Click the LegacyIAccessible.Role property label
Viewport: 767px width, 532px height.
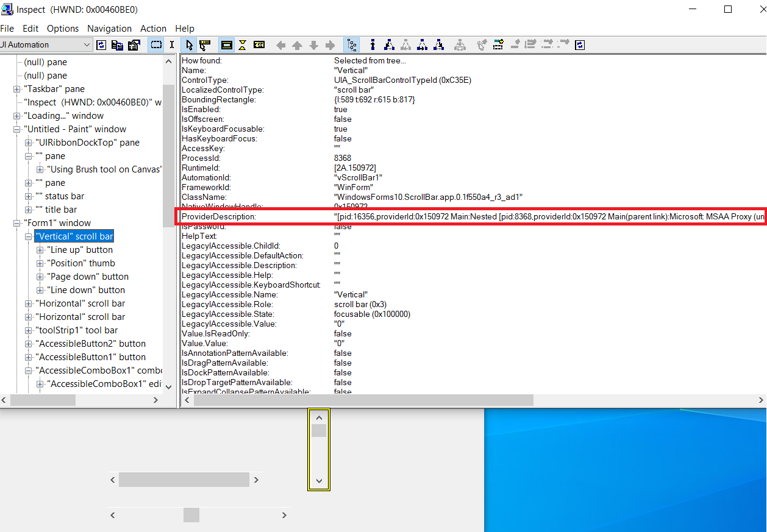click(x=227, y=304)
